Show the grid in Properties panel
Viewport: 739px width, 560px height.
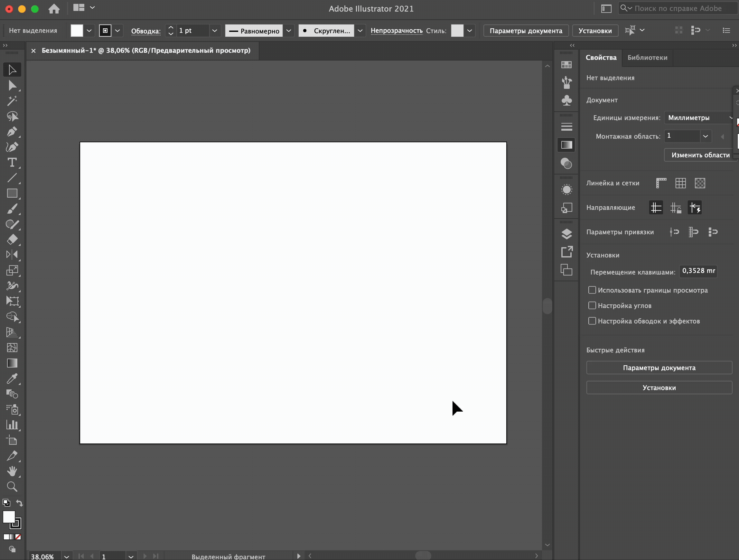coord(680,183)
